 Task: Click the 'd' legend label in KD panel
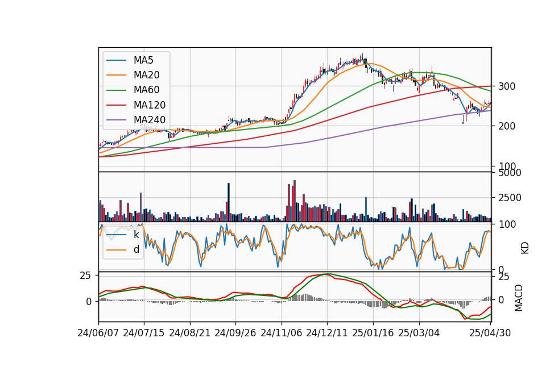point(136,249)
